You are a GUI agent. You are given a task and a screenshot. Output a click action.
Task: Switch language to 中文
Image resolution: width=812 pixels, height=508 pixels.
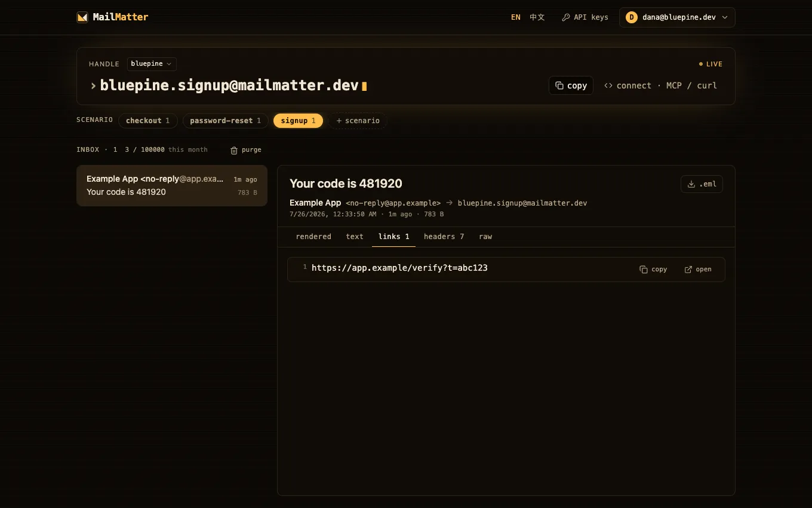(537, 17)
